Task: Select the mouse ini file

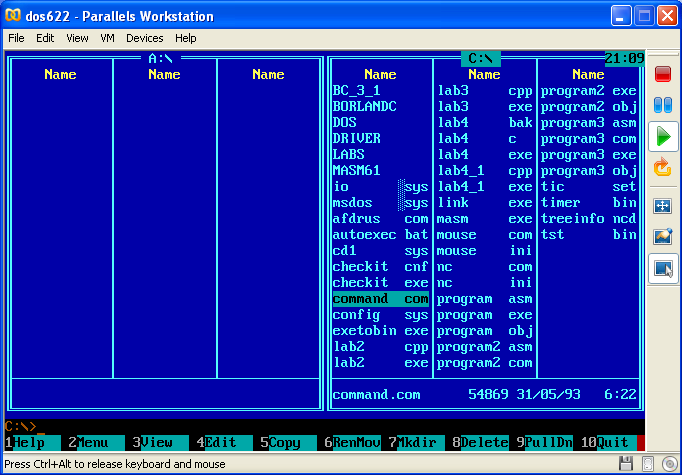Action: click(x=485, y=251)
